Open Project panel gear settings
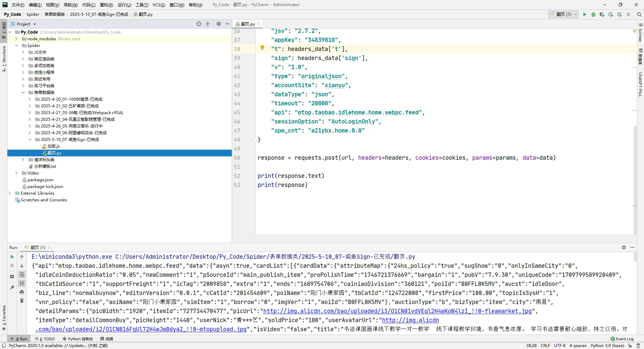This screenshot has width=644, height=349. [219, 24]
